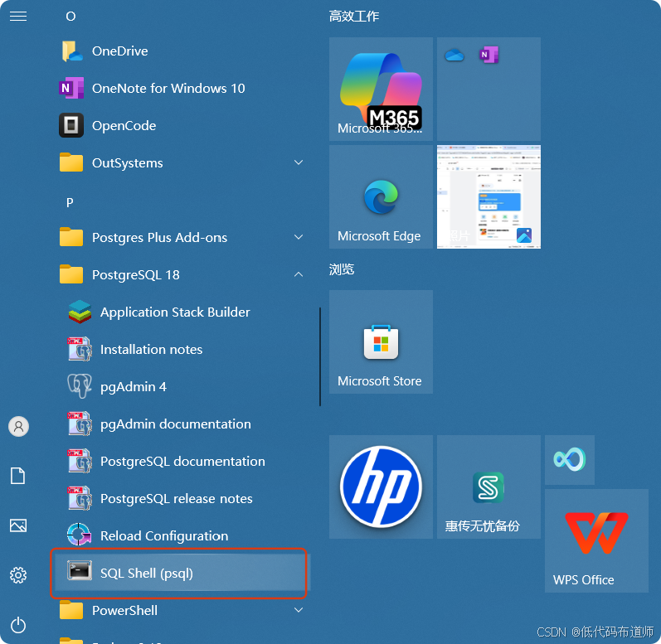Image resolution: width=661 pixels, height=644 pixels.
Task: Open Documents icon in left sidebar
Action: point(17,476)
